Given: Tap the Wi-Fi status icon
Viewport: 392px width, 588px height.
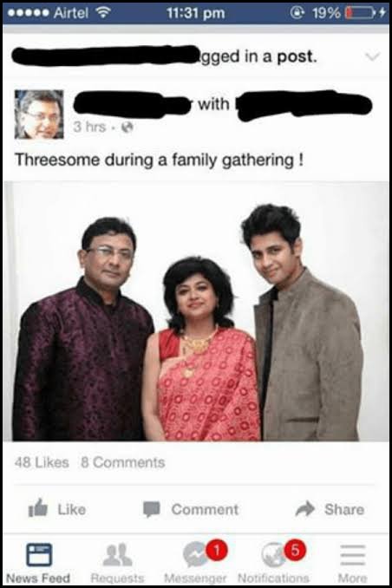Looking at the screenshot, I should (103, 13).
